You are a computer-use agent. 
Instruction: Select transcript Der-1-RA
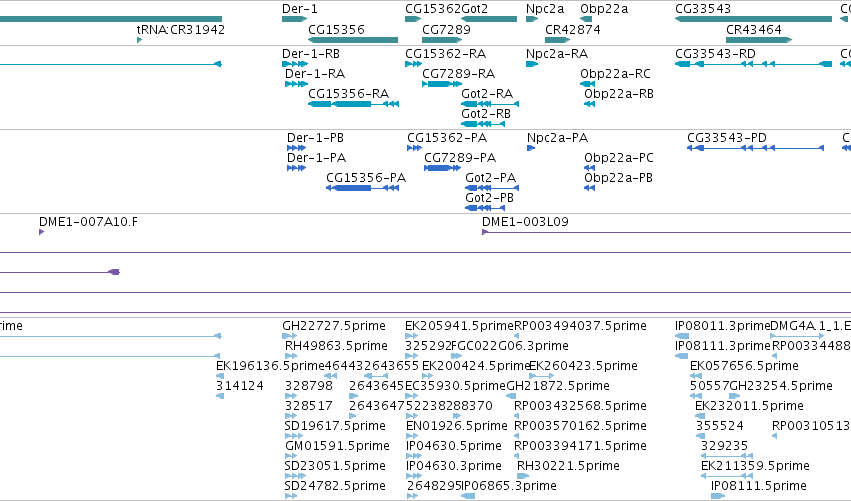296,84
